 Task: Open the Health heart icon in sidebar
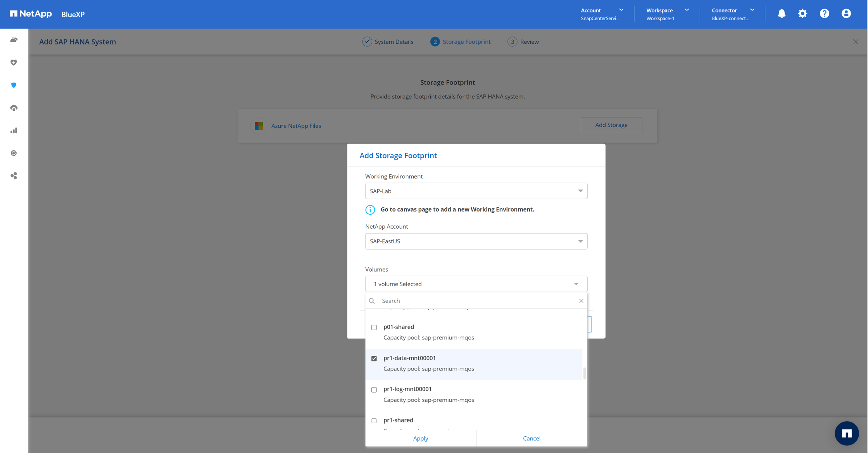tap(14, 62)
